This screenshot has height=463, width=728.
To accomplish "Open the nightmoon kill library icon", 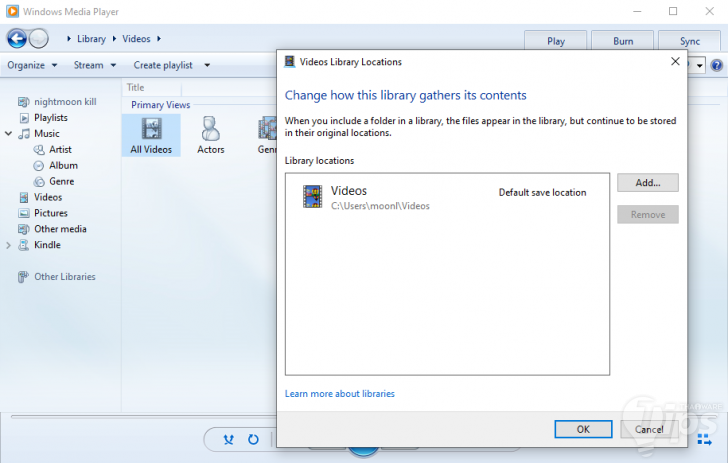I will (x=23, y=102).
